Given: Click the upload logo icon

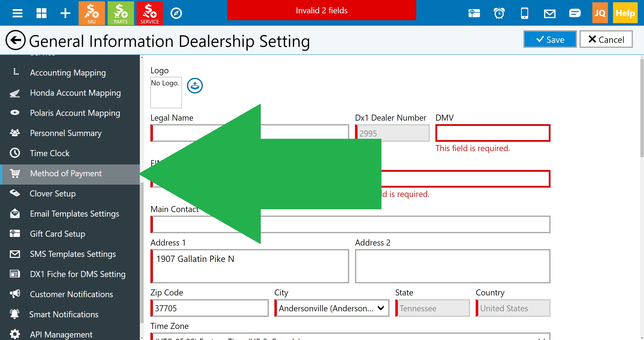Looking at the screenshot, I should pyautogui.click(x=195, y=86).
